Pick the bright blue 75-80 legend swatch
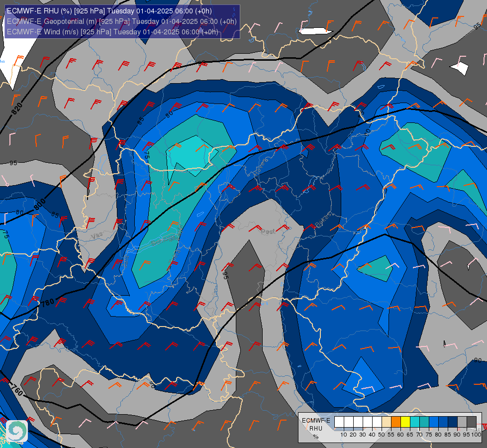The width and height of the screenshot is (487, 448). pyautogui.click(x=434, y=422)
